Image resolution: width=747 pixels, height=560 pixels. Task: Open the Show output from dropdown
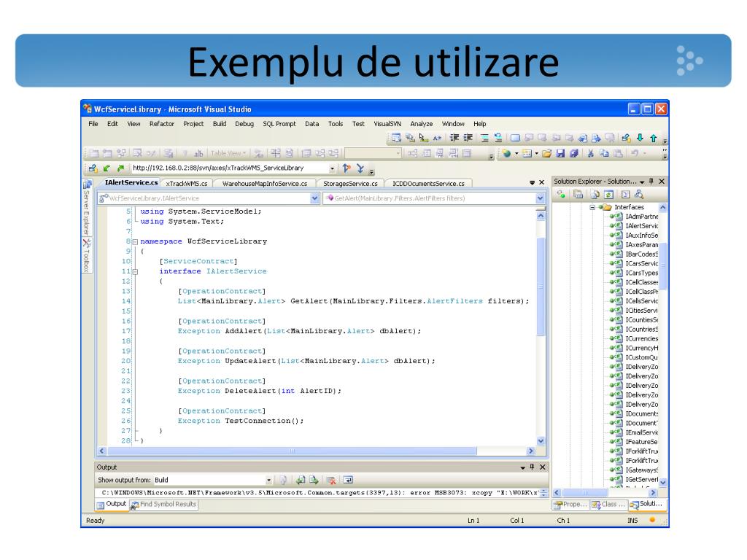click(268, 480)
